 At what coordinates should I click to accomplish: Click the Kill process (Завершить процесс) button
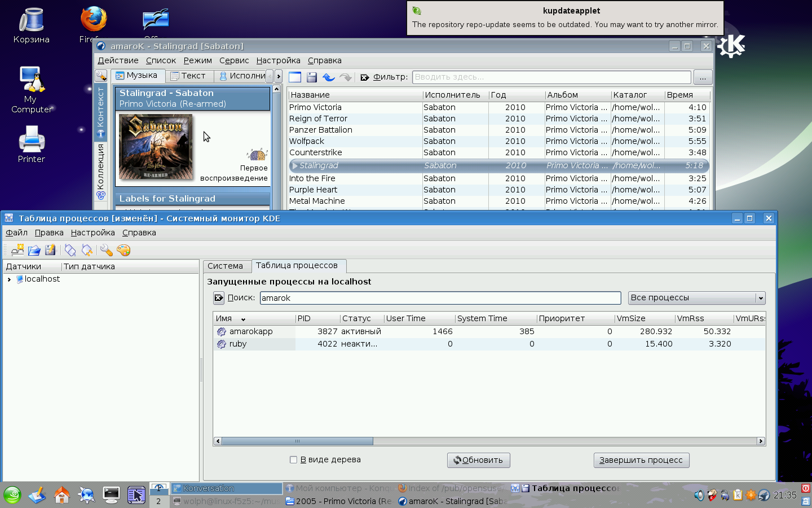(641, 460)
